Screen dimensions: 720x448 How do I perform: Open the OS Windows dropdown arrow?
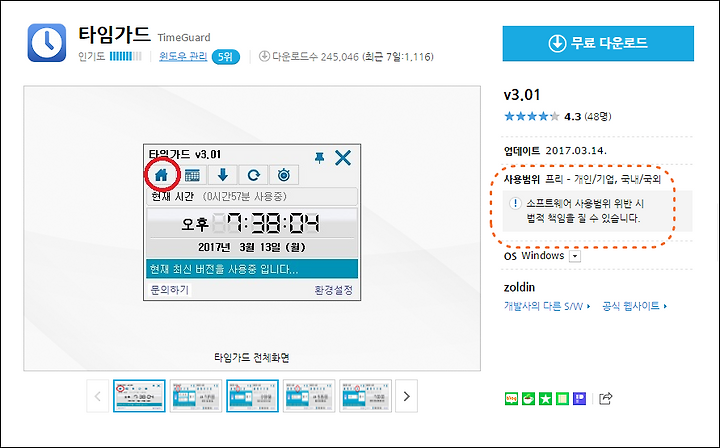(x=574, y=256)
